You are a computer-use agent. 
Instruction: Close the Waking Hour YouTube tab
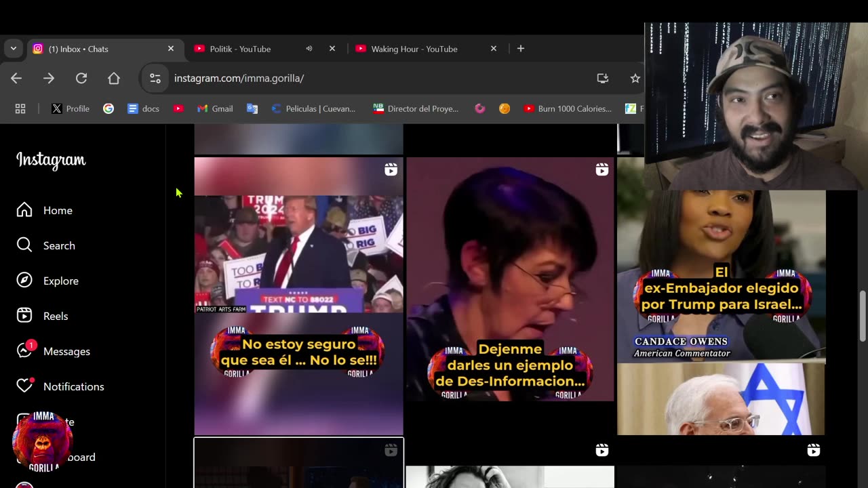494,49
